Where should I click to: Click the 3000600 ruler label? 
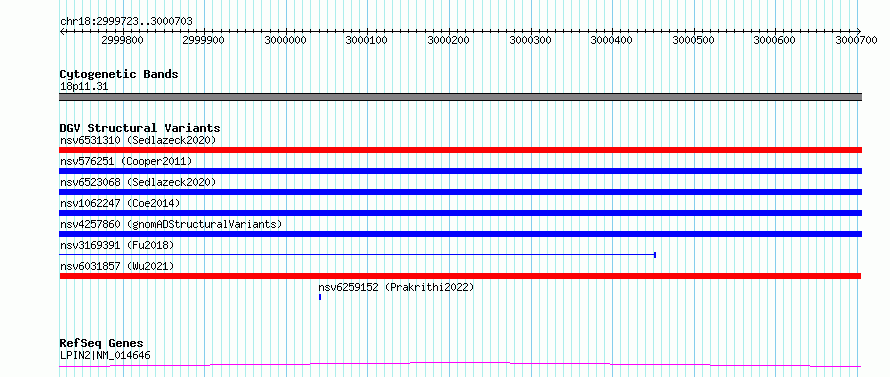coord(775,40)
